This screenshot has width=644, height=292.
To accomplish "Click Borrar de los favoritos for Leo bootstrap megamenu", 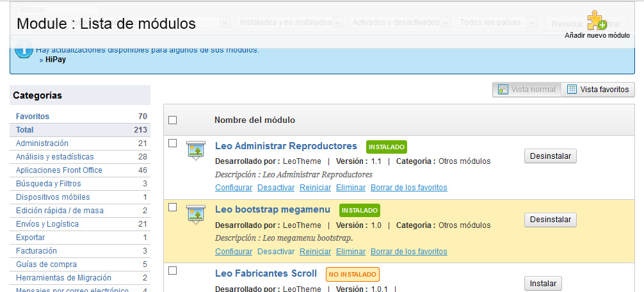I will point(409,252).
